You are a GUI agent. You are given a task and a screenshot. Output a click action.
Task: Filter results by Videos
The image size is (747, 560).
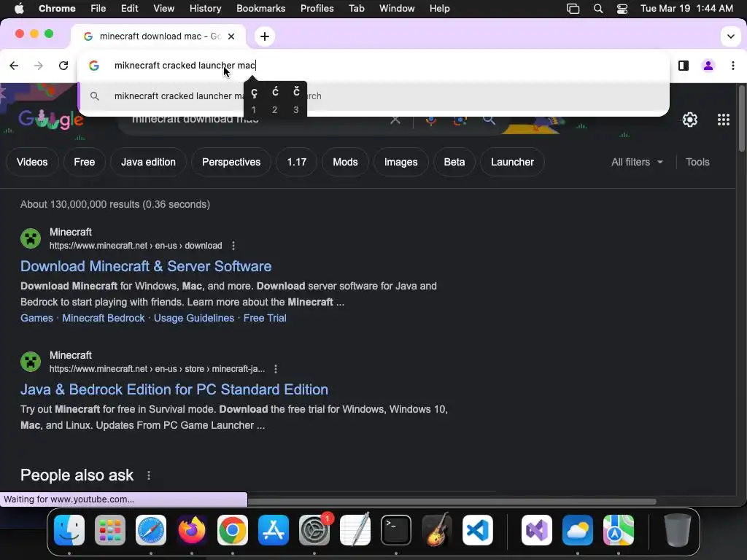point(32,163)
